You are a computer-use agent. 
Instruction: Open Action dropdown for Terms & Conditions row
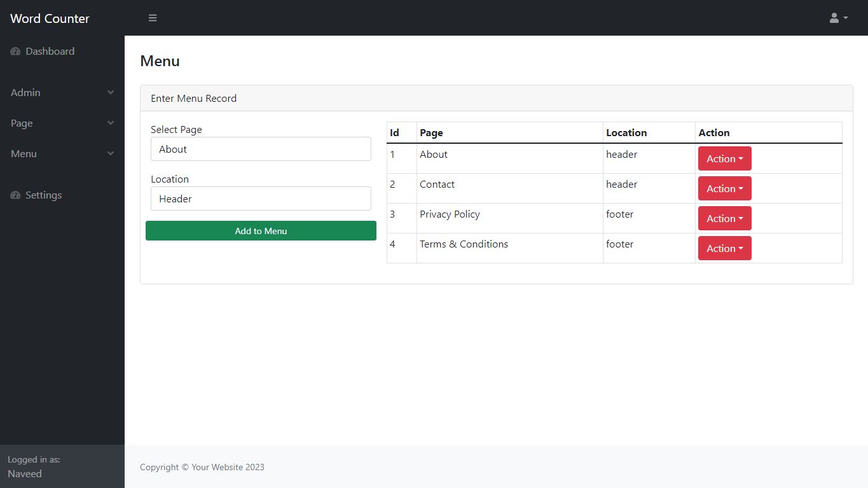tap(724, 248)
